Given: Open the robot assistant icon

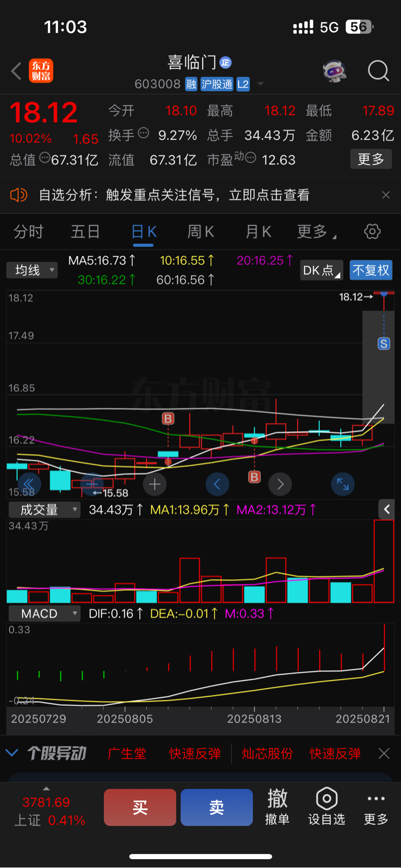Looking at the screenshot, I should click(x=335, y=71).
